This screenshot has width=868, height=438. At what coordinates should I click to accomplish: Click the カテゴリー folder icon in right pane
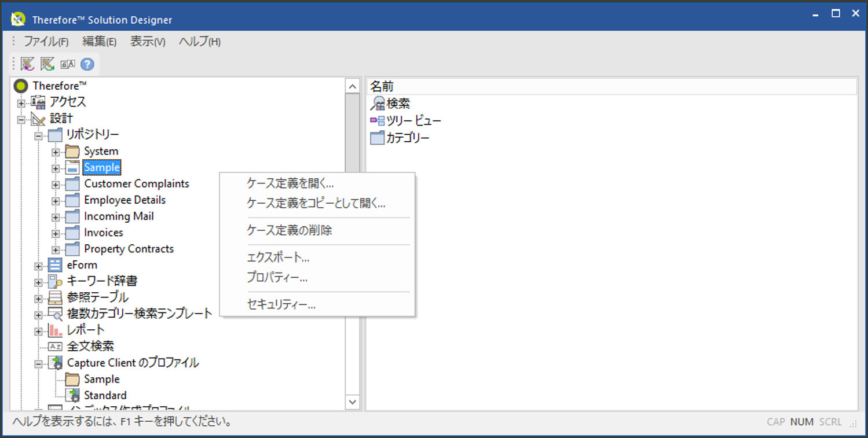click(378, 138)
